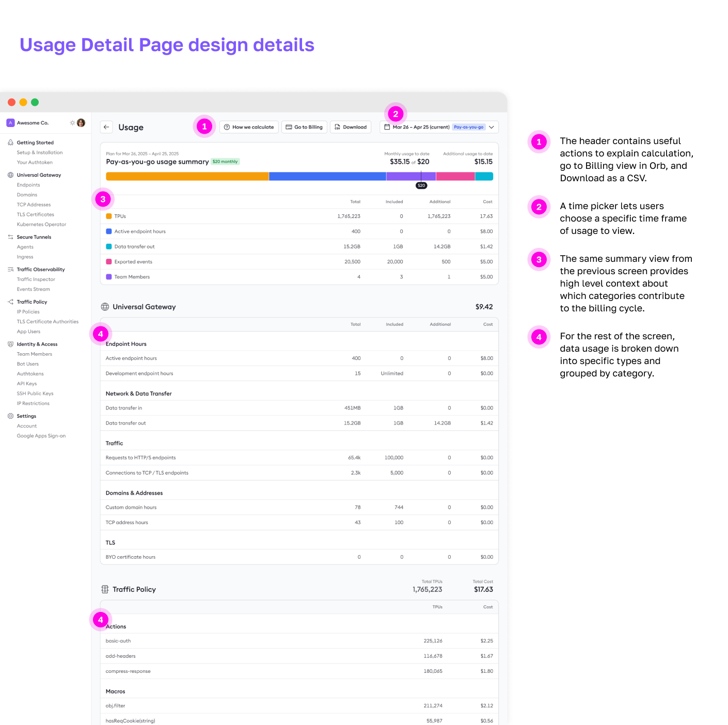Click the Settings gear icon in sidebar

(x=10, y=416)
